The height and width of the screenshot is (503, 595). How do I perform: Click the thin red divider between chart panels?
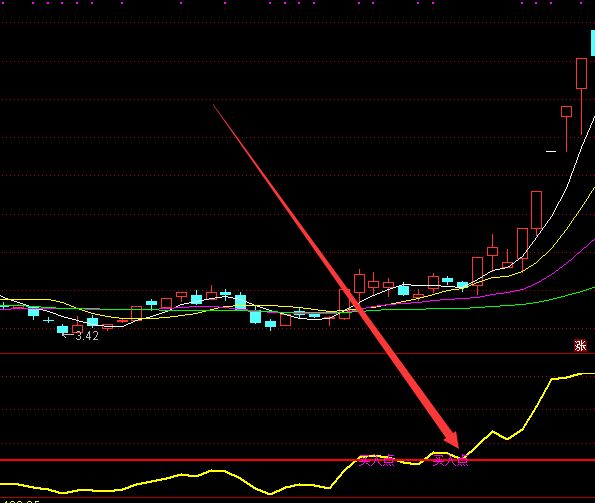point(298,354)
